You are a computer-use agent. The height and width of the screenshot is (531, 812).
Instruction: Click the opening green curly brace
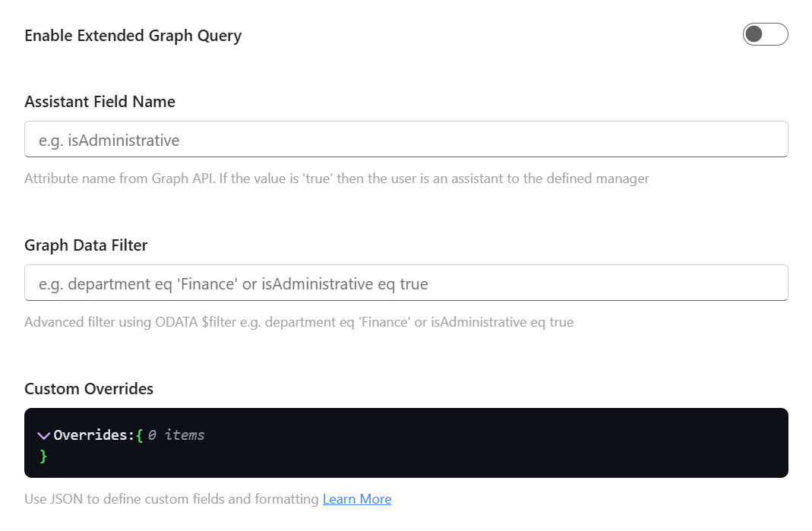(x=140, y=435)
